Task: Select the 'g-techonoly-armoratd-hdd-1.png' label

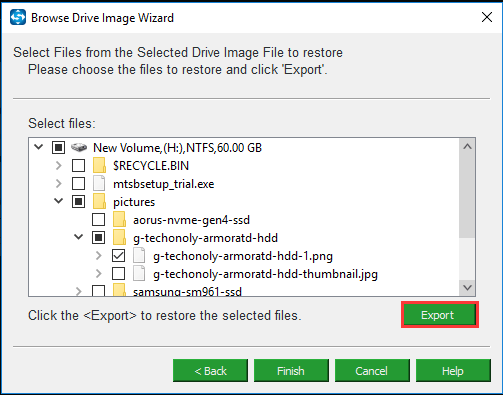Action: point(243,256)
